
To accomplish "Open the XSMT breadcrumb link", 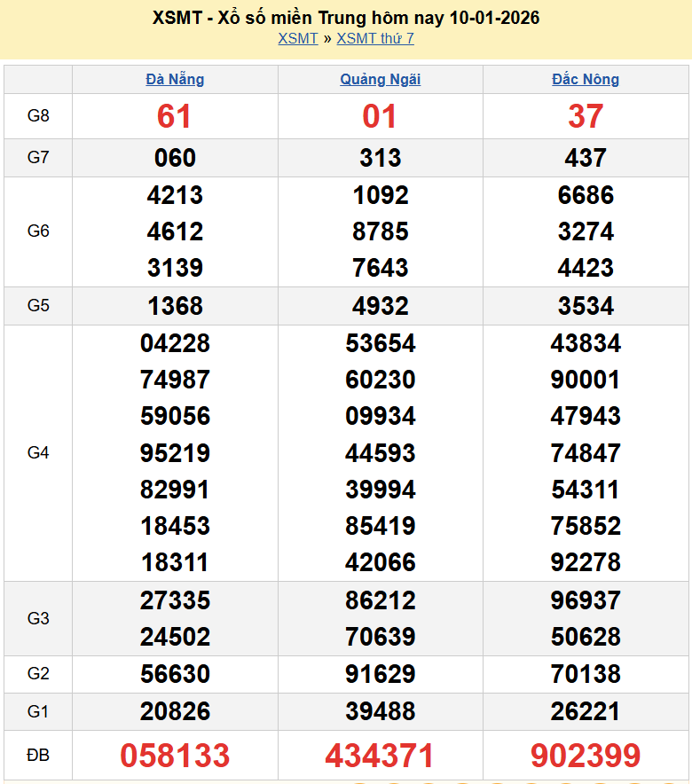I will coord(297,38).
